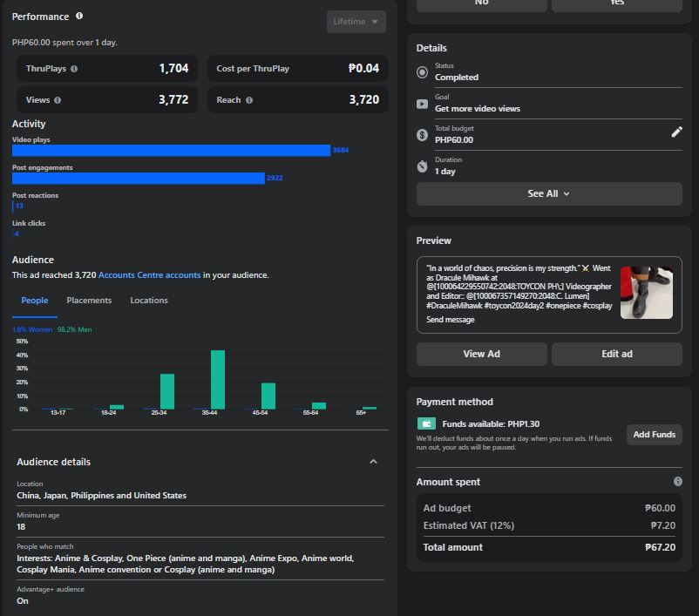Screen dimensions: 699x616
Task: Switch to the Placements tab
Action: pyautogui.click(x=89, y=301)
